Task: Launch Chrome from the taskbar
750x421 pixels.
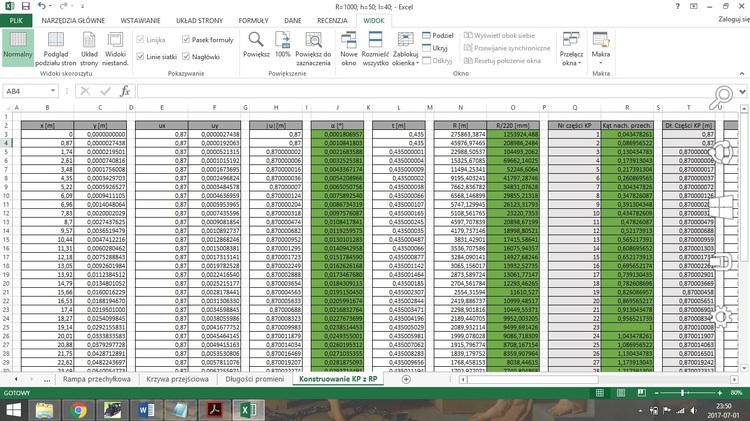Action: point(78,410)
